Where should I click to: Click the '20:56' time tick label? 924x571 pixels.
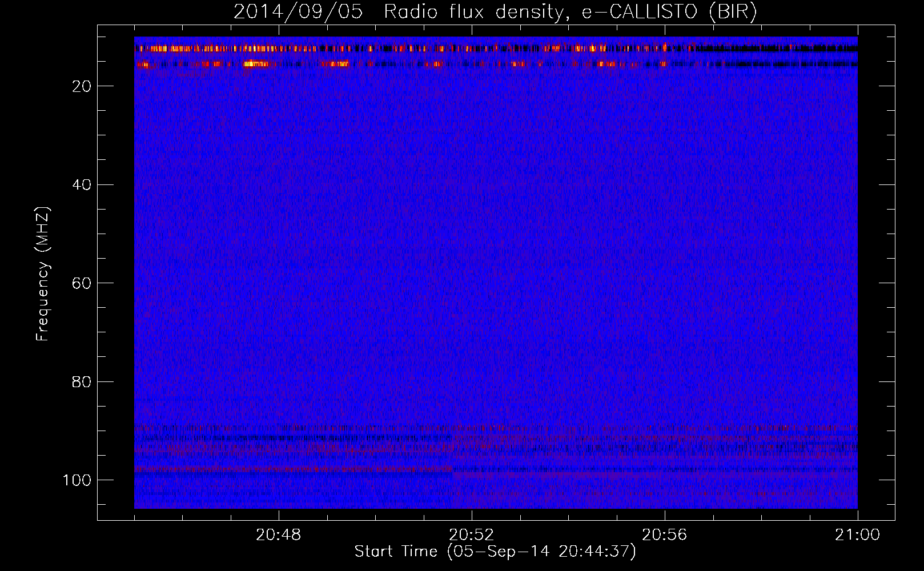tap(665, 535)
